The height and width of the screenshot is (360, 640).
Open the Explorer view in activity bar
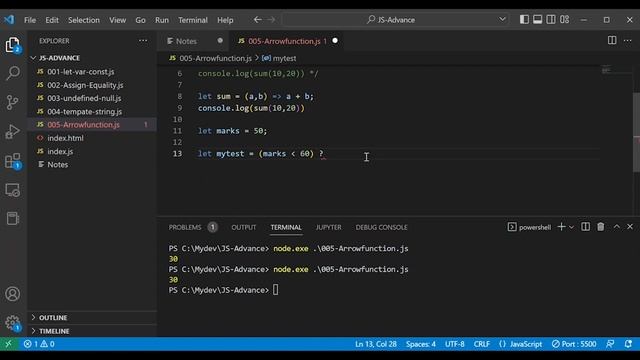click(13, 44)
